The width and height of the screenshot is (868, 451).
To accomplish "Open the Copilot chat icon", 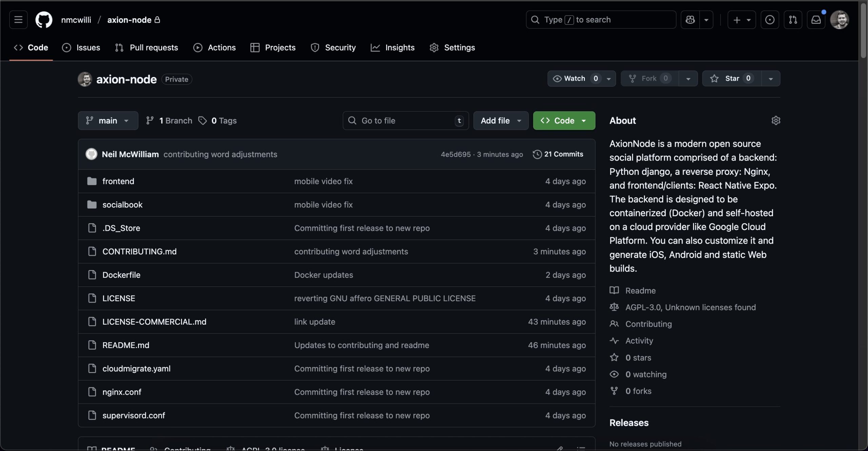I will (690, 20).
